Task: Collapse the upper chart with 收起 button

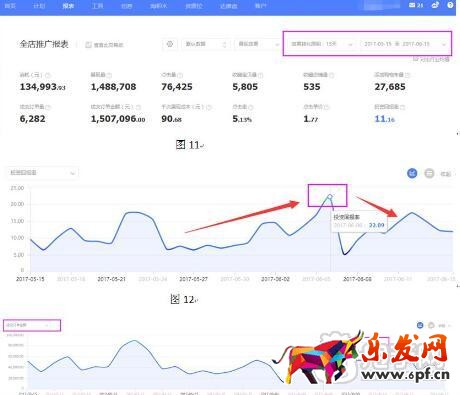Action: point(445,174)
